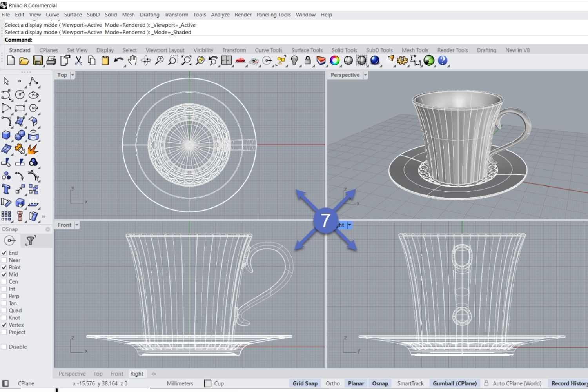Viewport: 588px width, 392px height.
Task: Click the Save file icon
Action: point(38,60)
